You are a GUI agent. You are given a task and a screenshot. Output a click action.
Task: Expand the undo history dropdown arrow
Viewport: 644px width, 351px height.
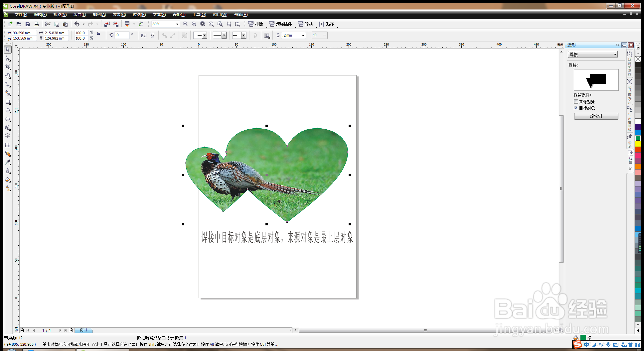83,24
